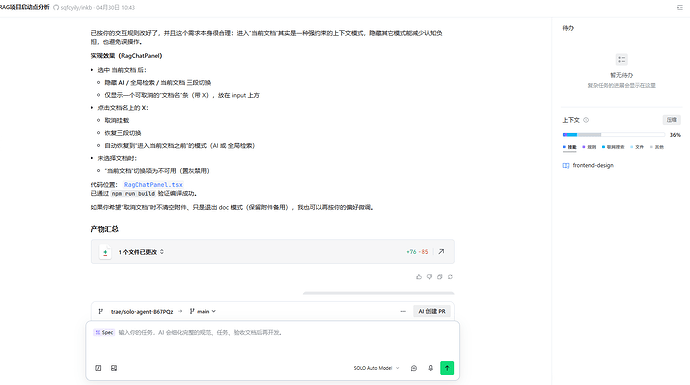
Task: Click the regenerate response icon
Action: [450, 277]
